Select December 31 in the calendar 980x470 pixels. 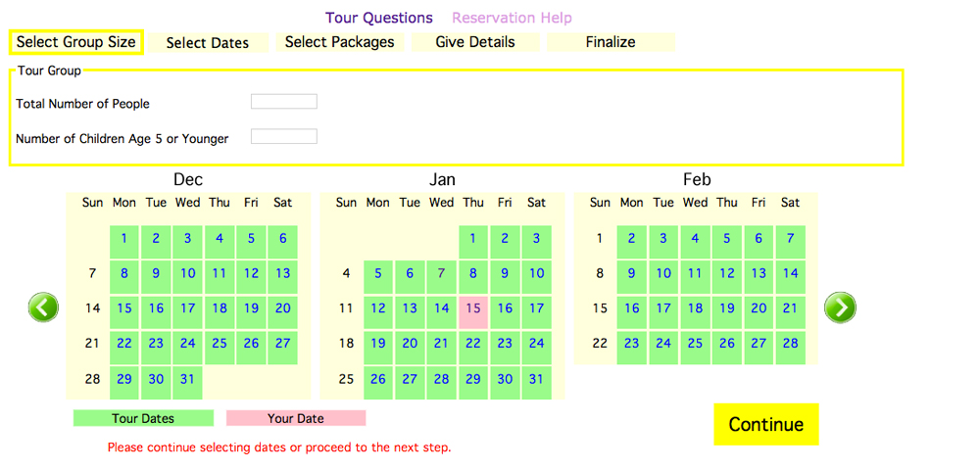(187, 379)
